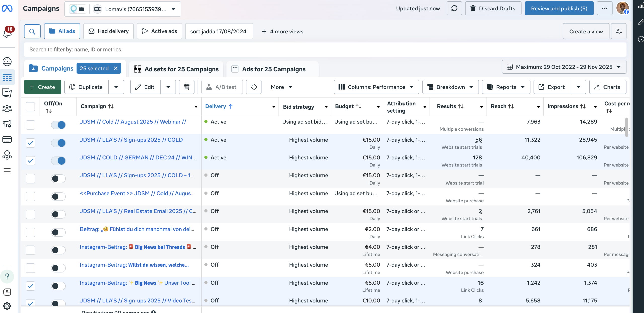This screenshot has width=644, height=313.
Task: Click the tag label icon
Action: (254, 87)
